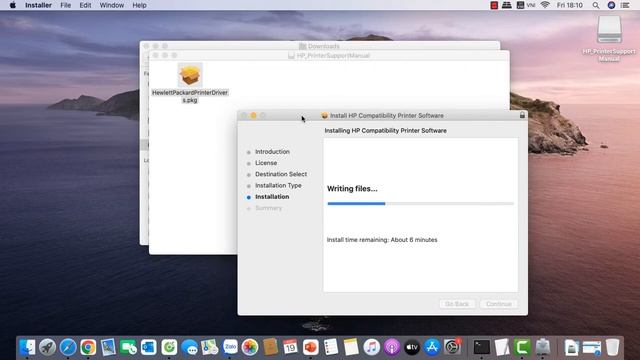Open Podcasts app in the Dock

click(392, 347)
